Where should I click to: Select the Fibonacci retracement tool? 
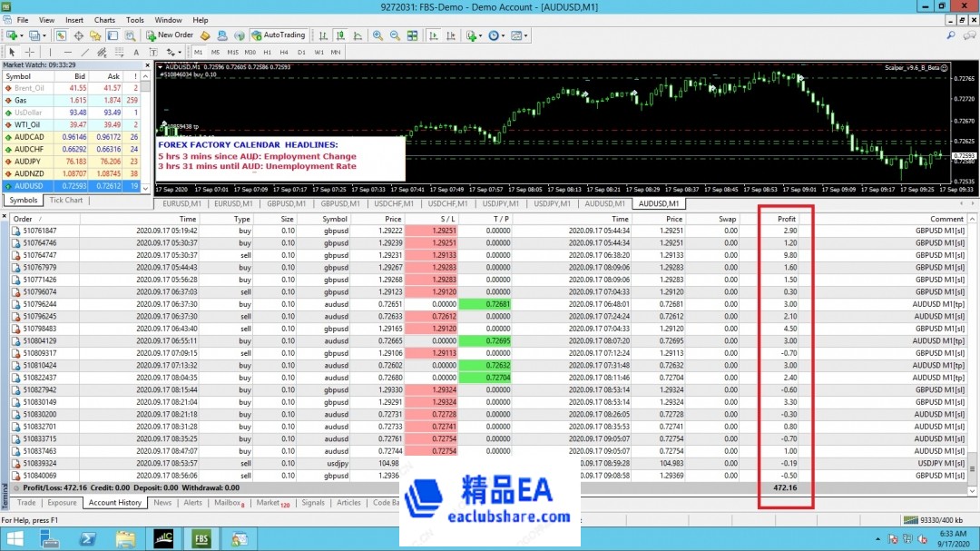coord(120,53)
